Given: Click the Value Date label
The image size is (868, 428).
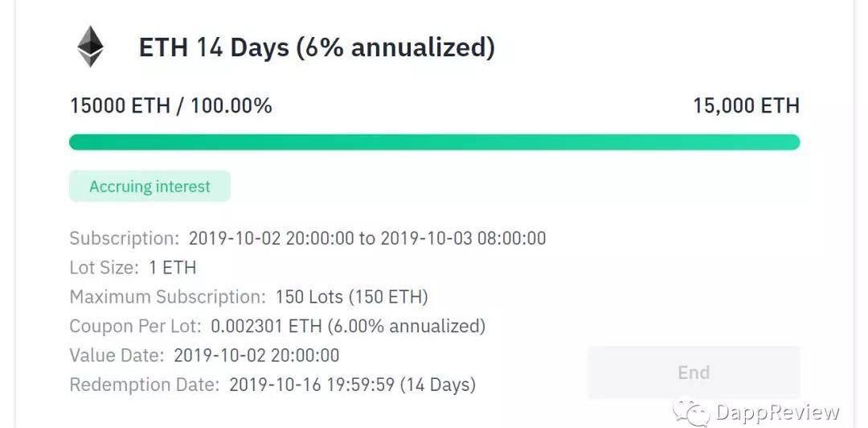Looking at the screenshot, I should (117, 355).
